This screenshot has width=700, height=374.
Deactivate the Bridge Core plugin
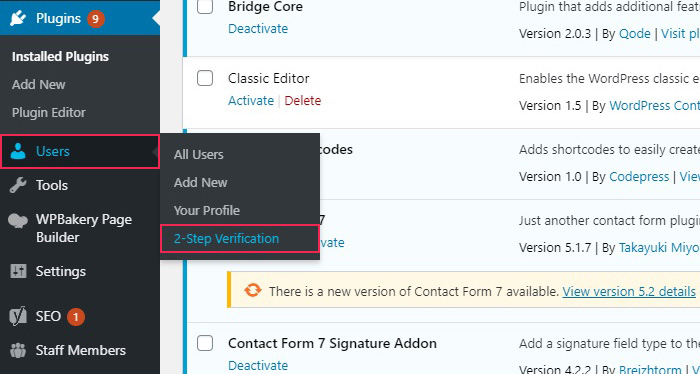(258, 29)
